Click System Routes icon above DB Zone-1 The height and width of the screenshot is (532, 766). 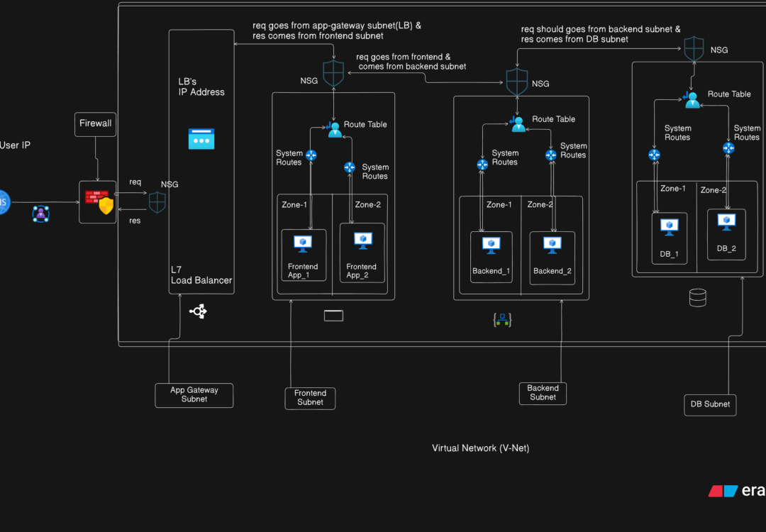(654, 155)
